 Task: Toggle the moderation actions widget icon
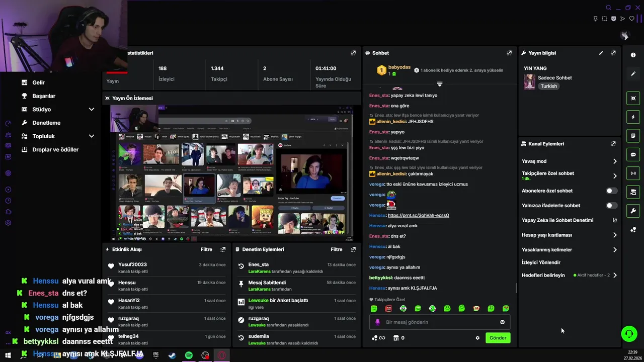[633, 192]
